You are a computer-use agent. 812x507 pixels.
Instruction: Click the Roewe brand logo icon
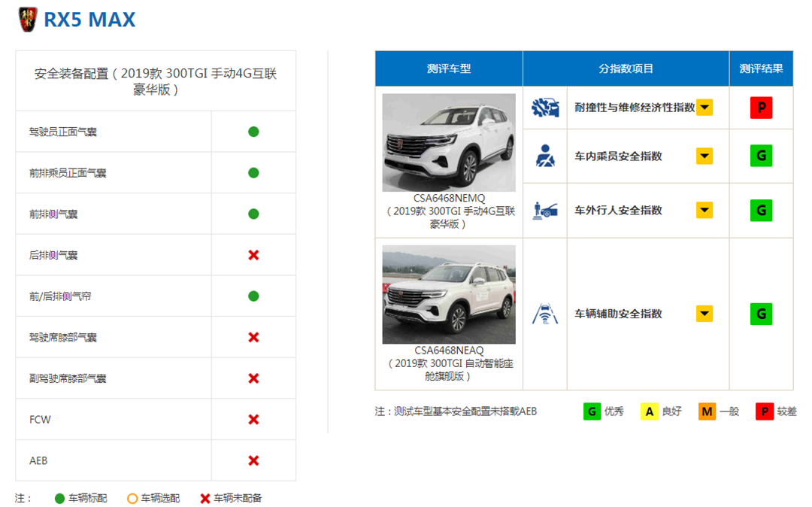(x=28, y=20)
